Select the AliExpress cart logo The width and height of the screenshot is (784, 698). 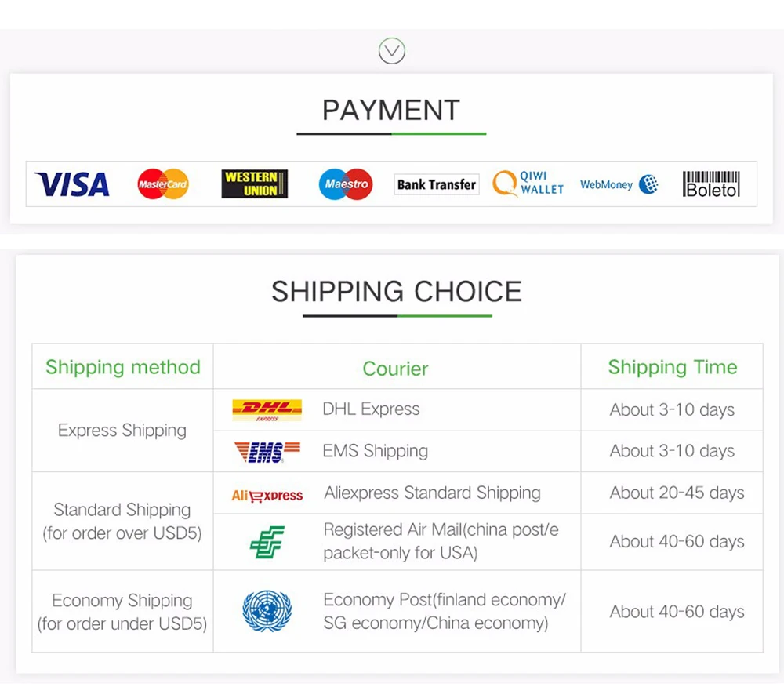tap(267, 496)
